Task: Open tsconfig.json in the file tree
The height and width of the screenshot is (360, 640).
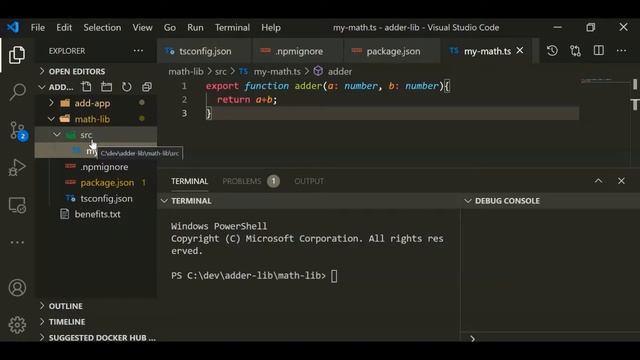Action: [96, 198]
